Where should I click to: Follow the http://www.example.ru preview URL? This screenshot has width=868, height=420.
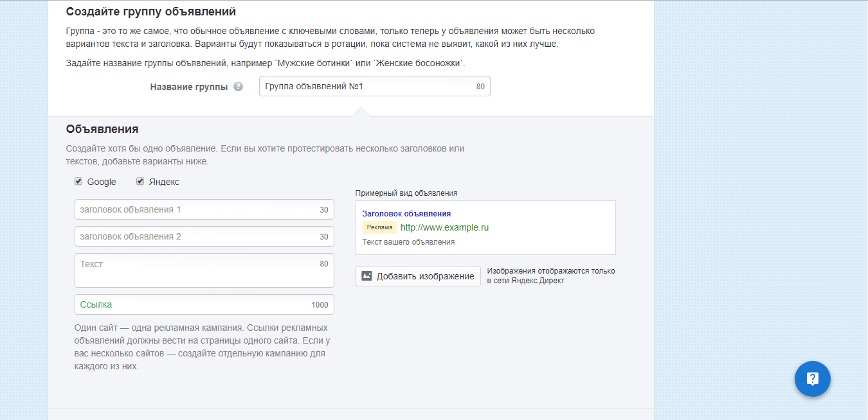(444, 227)
